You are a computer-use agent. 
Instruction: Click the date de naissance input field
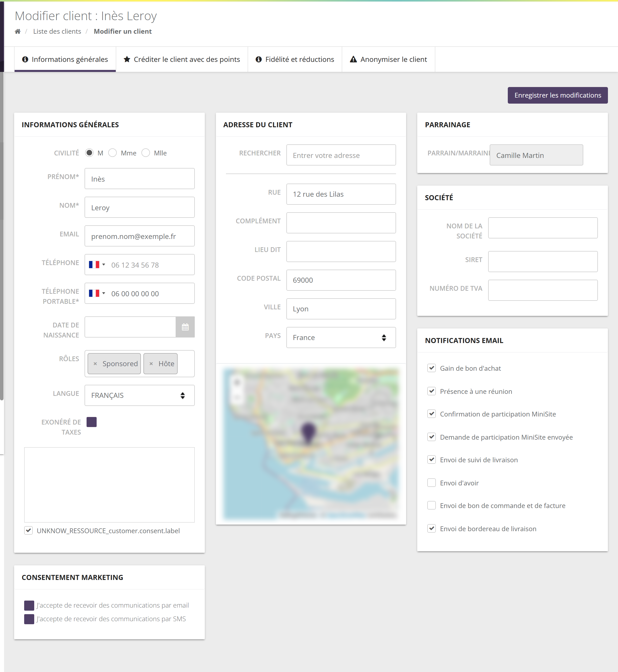tap(130, 327)
